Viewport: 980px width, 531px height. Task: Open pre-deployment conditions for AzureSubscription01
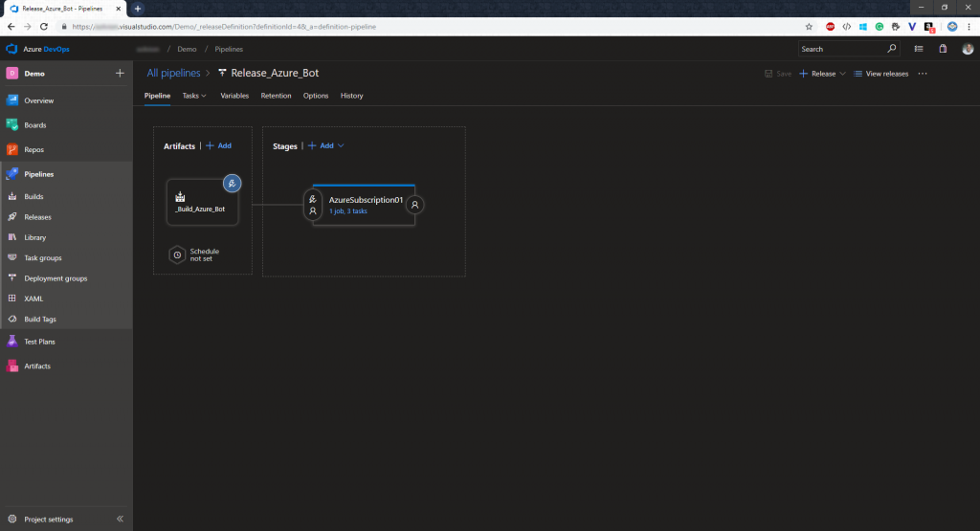[x=313, y=205]
